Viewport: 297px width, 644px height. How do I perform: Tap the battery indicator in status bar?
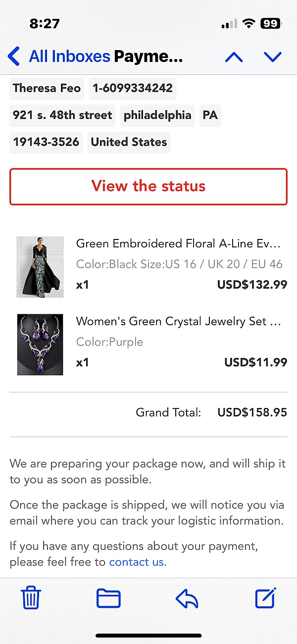pyautogui.click(x=270, y=23)
